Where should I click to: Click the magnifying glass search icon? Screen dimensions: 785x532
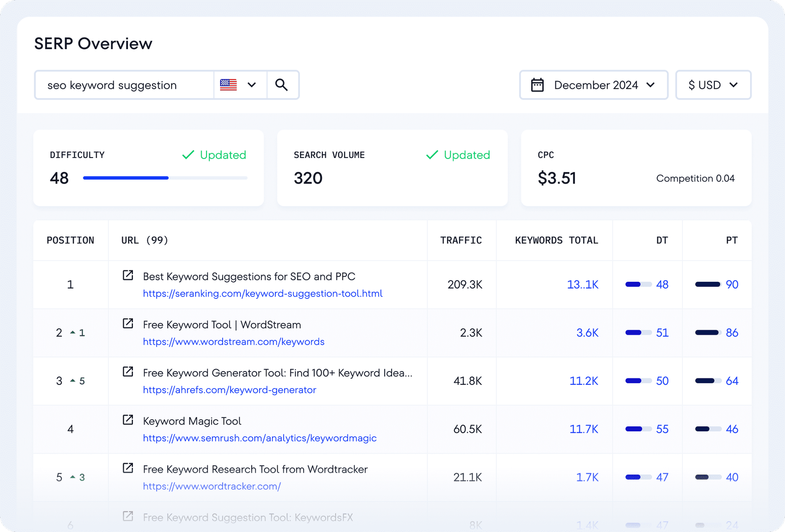pyautogui.click(x=281, y=85)
